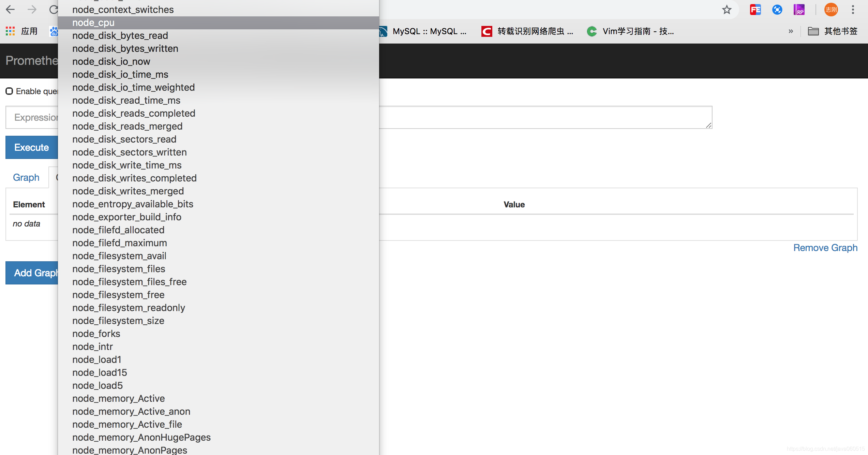
Task: Pick node_memory_Active_file from list
Action: pos(219,424)
